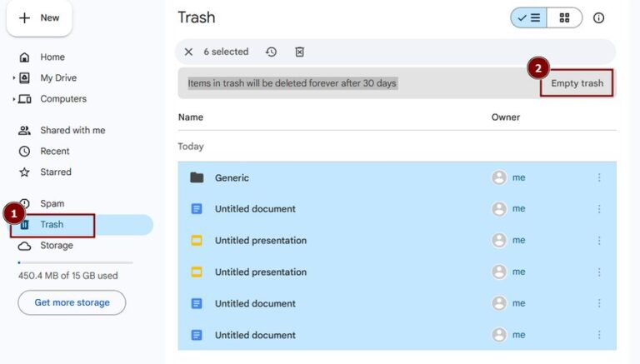Open more actions for first Untitled document
Screen dimensions: 640x364
(599, 209)
